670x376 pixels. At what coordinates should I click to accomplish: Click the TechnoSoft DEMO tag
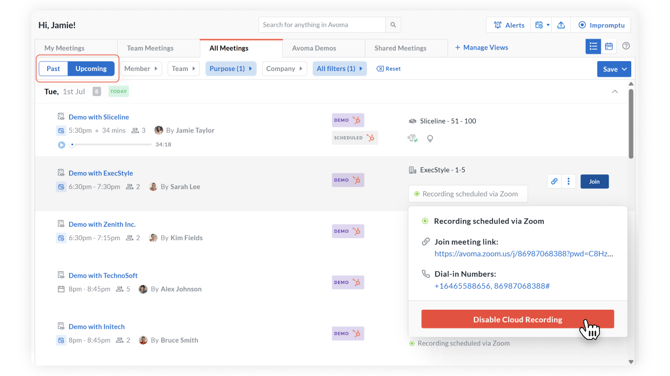click(x=348, y=282)
